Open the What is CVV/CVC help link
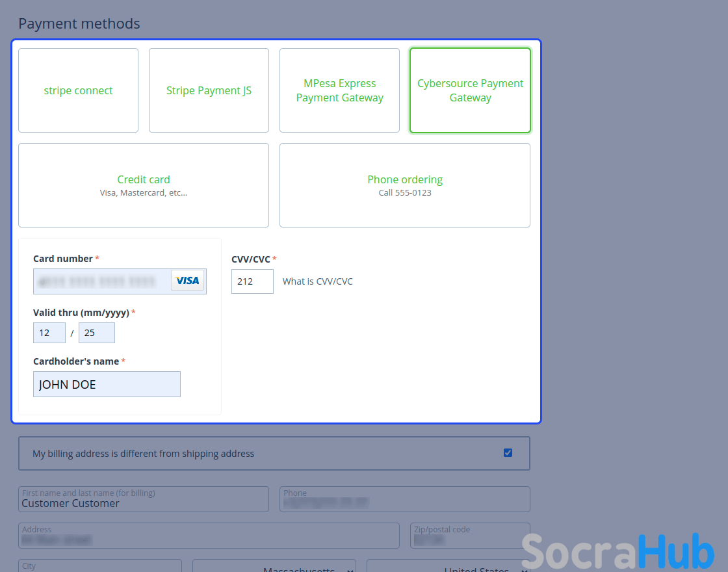 click(317, 281)
